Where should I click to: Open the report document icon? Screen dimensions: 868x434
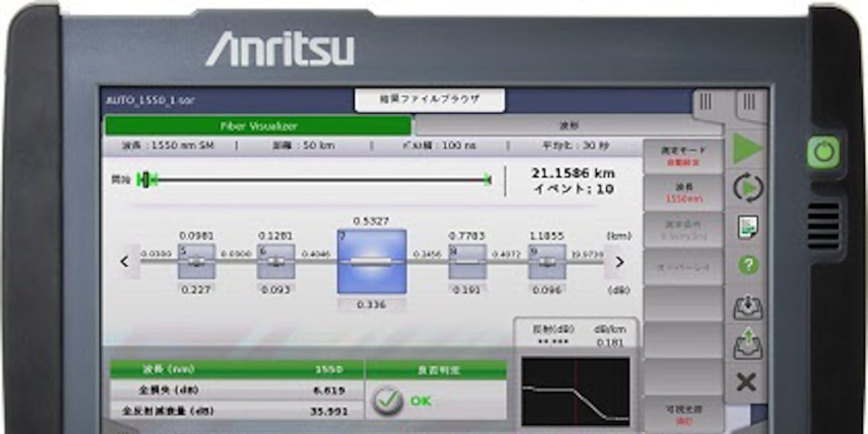[x=748, y=226]
